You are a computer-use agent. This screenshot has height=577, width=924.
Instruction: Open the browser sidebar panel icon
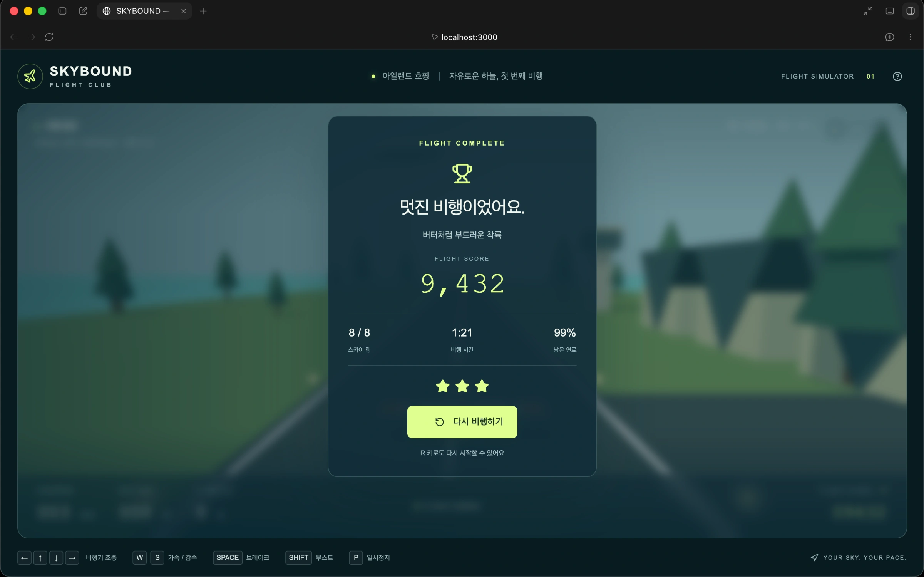(62, 11)
